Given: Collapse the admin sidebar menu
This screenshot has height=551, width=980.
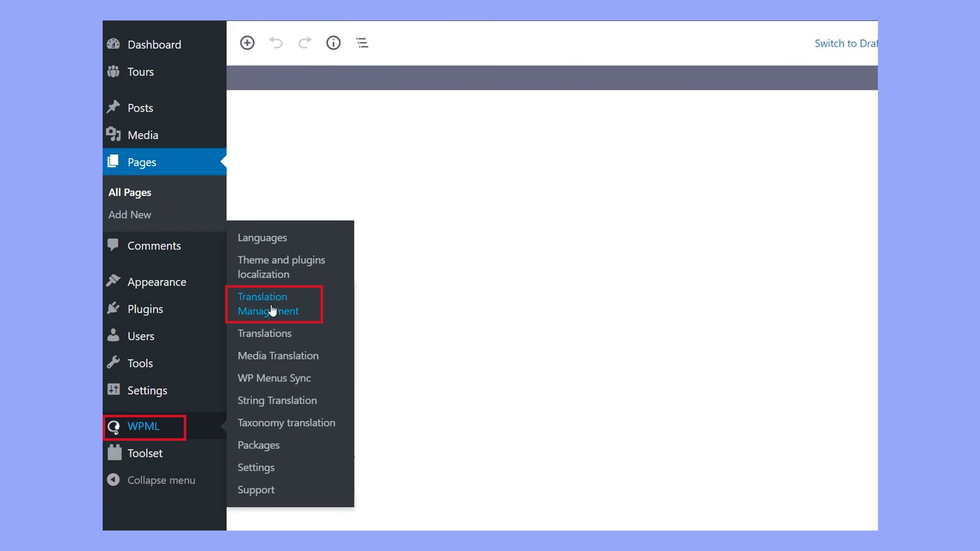Looking at the screenshot, I should point(113,480).
